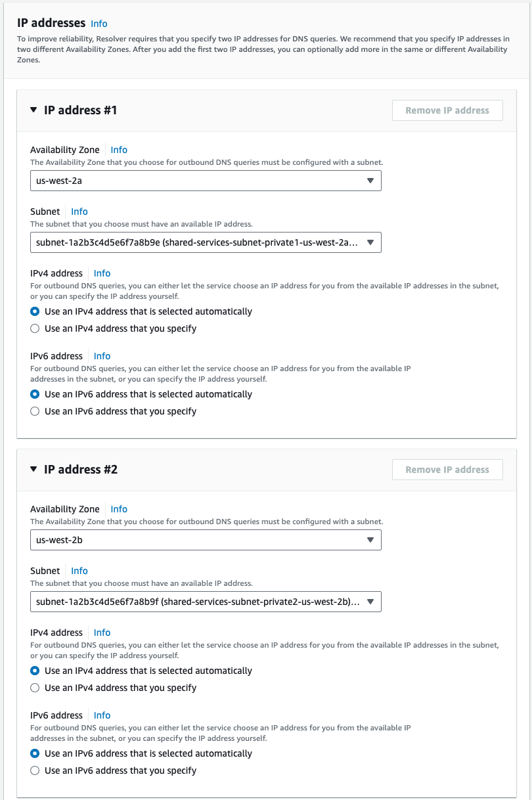Click Remove IP address for IP address #2
The image size is (532, 800).
(x=447, y=470)
